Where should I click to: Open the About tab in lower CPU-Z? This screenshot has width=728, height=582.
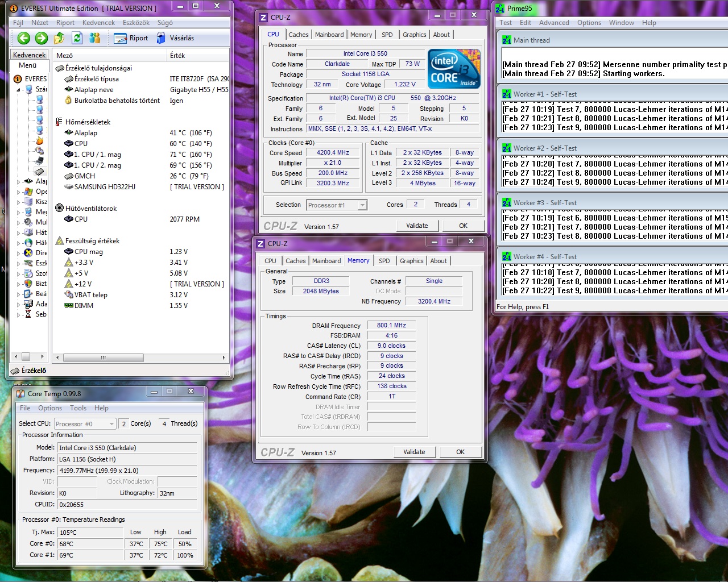pyautogui.click(x=439, y=261)
